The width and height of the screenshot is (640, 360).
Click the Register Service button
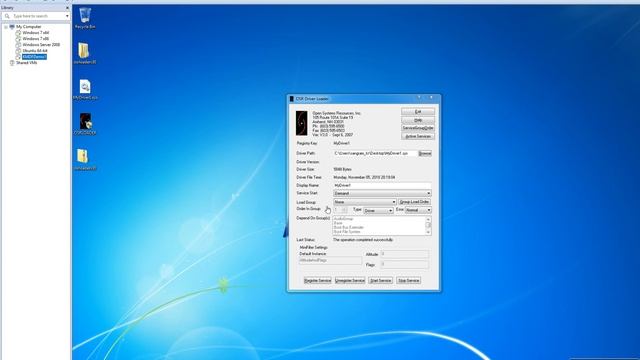318,281
